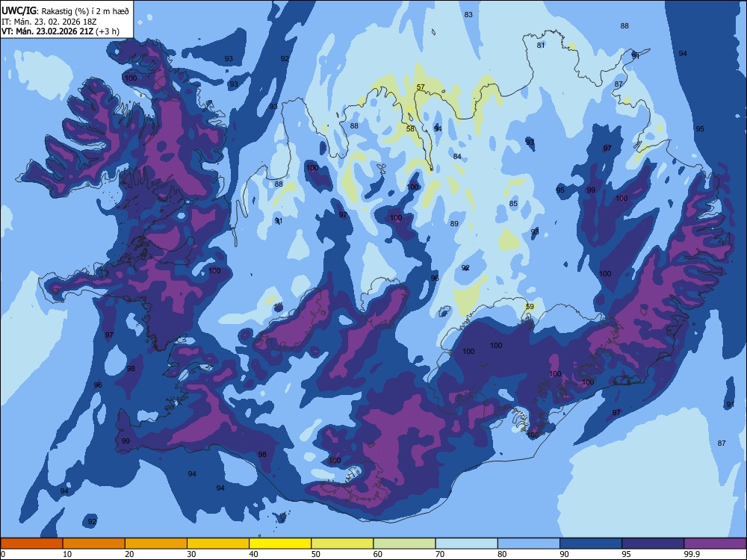Click the 'VT: Mán. 23.02.2026 21Z (+3 h)' line

tap(61, 31)
